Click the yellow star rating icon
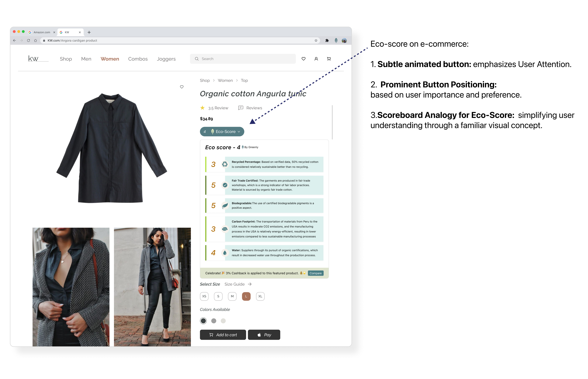The width and height of the screenshot is (588, 379). (x=202, y=108)
